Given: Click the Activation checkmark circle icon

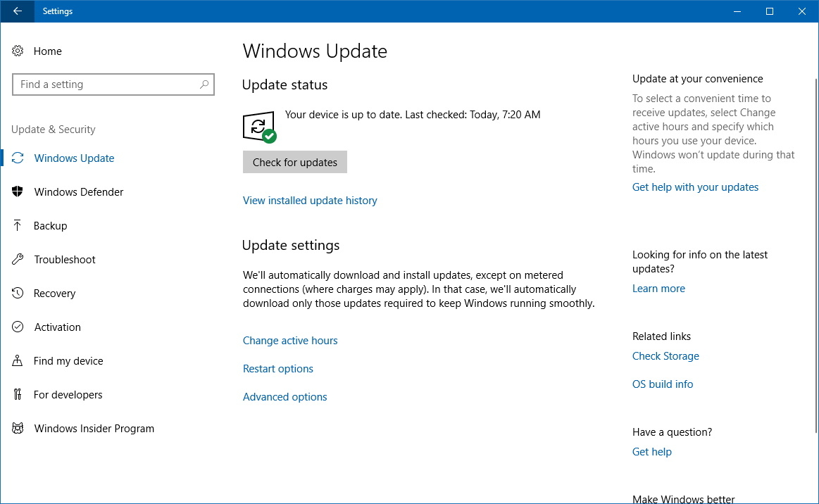Looking at the screenshot, I should [x=18, y=327].
